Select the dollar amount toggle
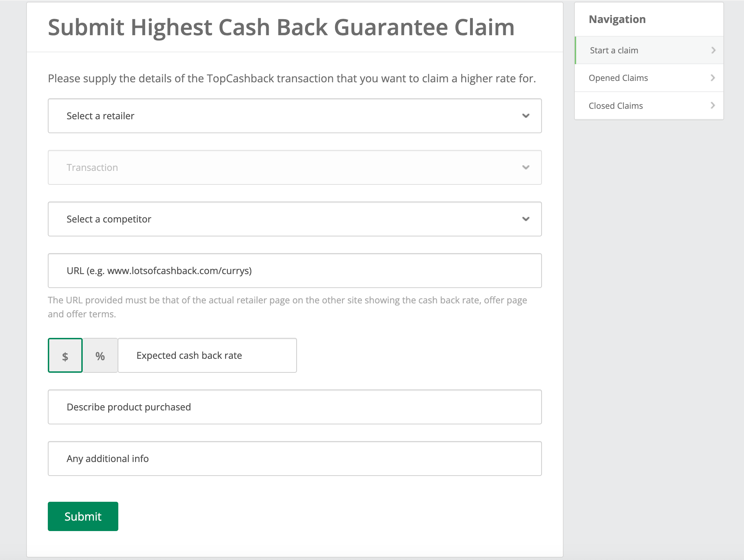The width and height of the screenshot is (744, 560). [65, 356]
